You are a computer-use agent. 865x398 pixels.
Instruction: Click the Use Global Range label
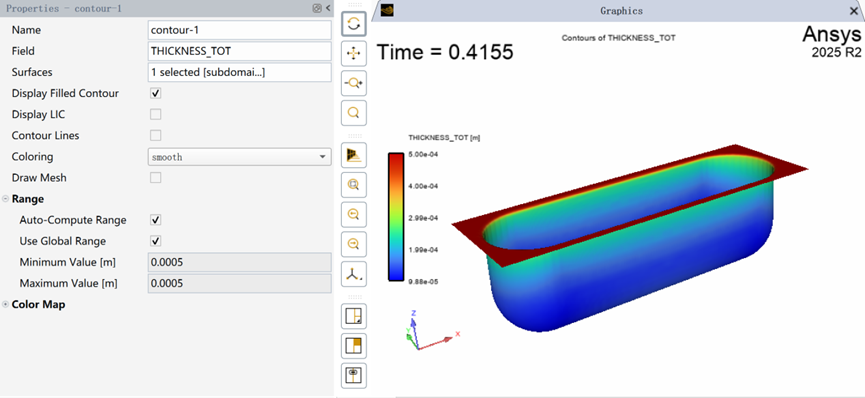pyautogui.click(x=62, y=241)
